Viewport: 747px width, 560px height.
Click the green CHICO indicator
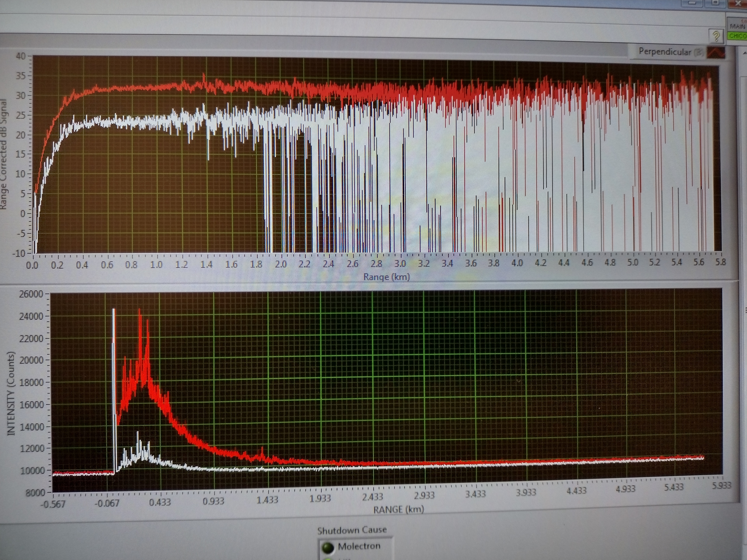[x=737, y=36]
